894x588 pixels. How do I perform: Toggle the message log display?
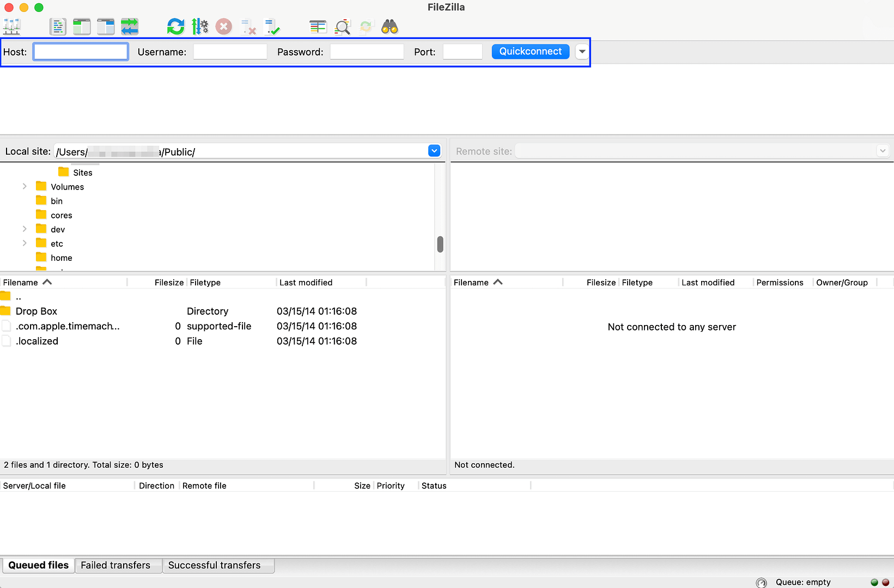58,26
